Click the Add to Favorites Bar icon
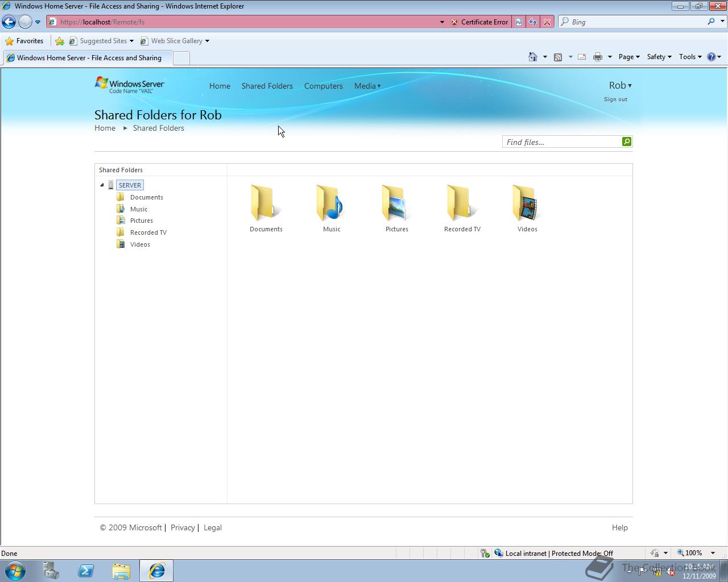This screenshot has height=582, width=728. point(59,41)
